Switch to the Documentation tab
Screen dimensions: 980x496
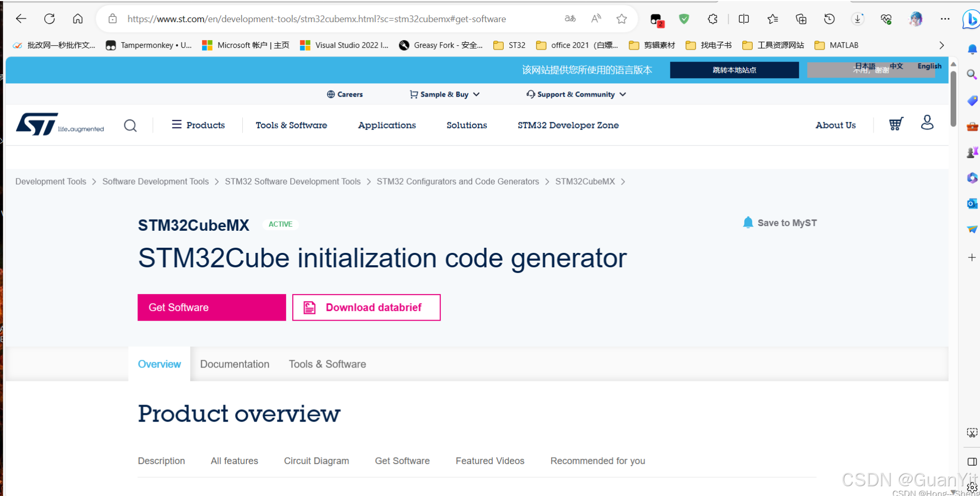click(235, 364)
